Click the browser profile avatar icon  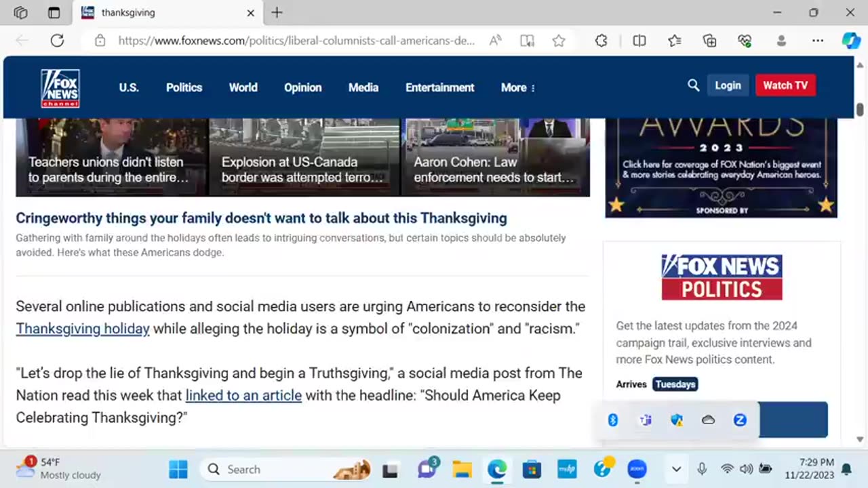781,41
